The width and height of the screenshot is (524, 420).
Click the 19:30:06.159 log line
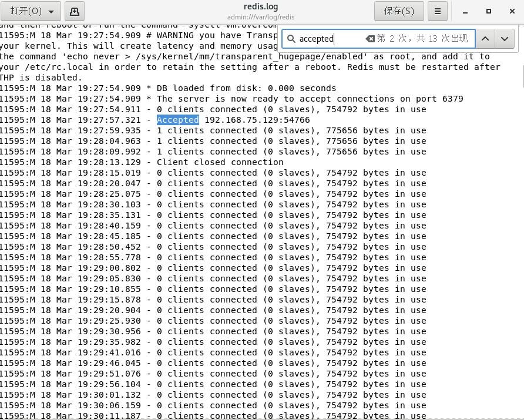[213, 406]
